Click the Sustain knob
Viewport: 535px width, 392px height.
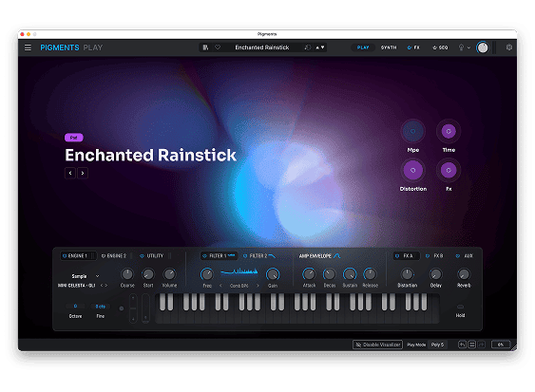coord(350,274)
